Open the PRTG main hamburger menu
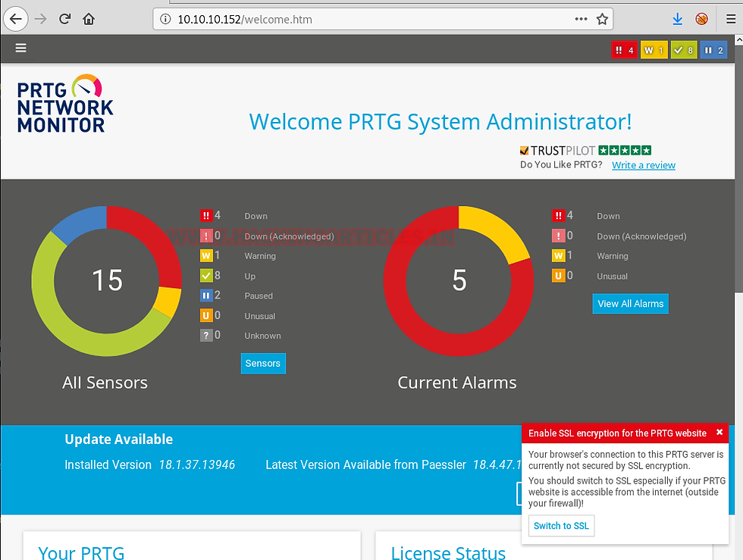 [x=21, y=48]
